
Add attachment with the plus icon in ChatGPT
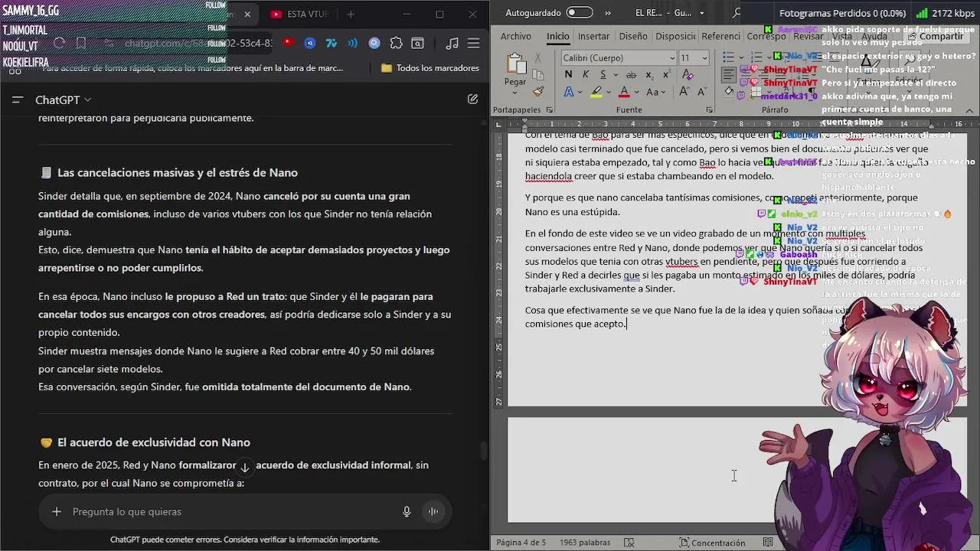point(56,512)
